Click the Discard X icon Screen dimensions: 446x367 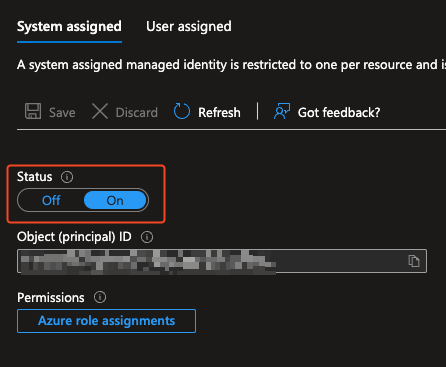100,111
